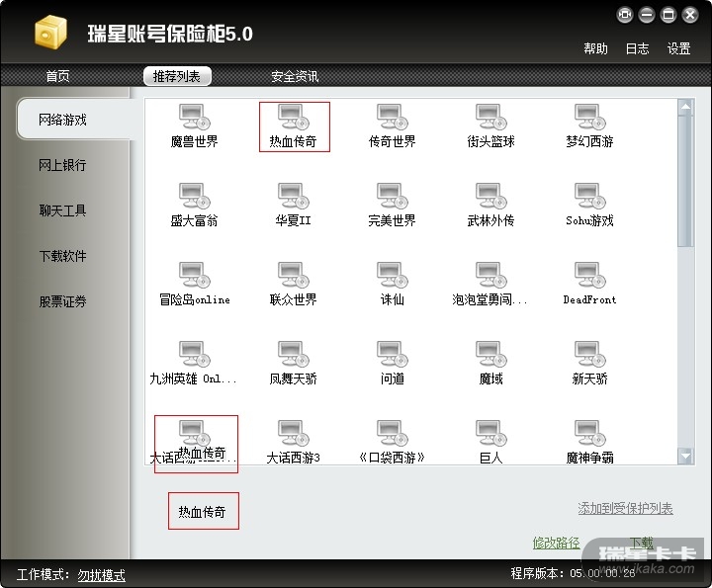The height and width of the screenshot is (588, 712).
Task: Click the Rising safe box logo
Action: click(x=50, y=32)
